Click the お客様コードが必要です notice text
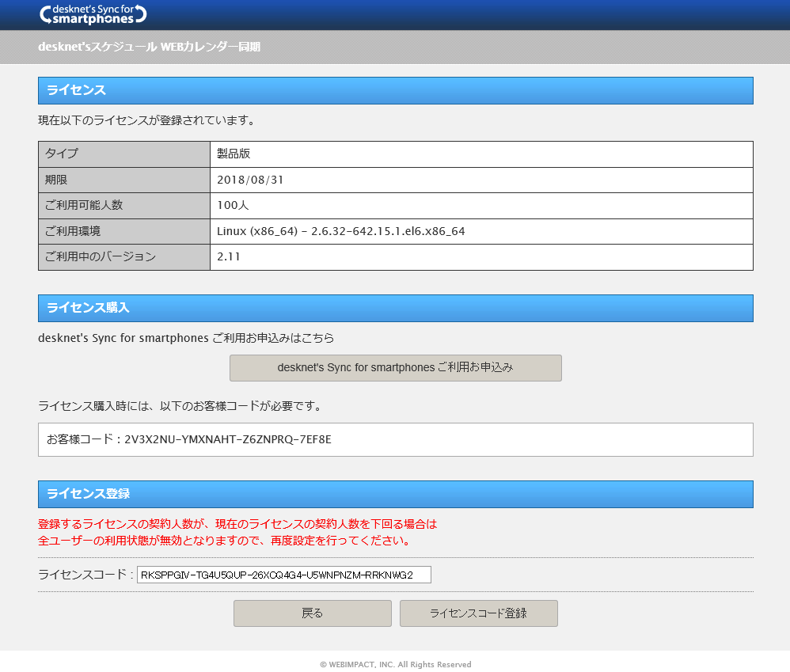This screenshot has width=790, height=672. 180,406
